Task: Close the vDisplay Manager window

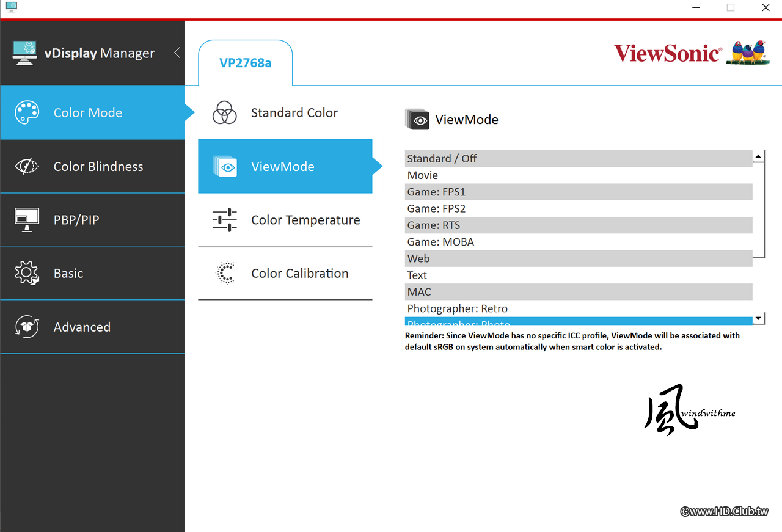Action: tap(766, 8)
